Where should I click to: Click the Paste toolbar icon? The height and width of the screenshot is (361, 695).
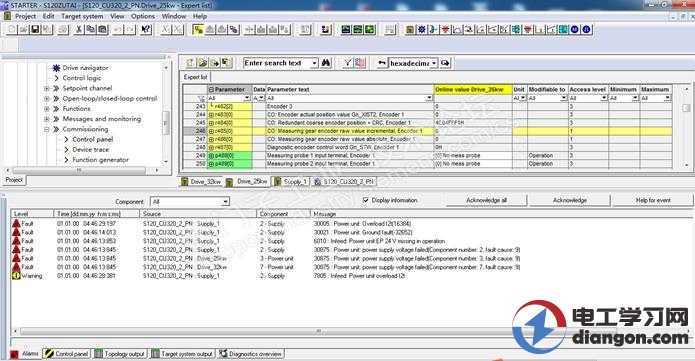pos(102,29)
